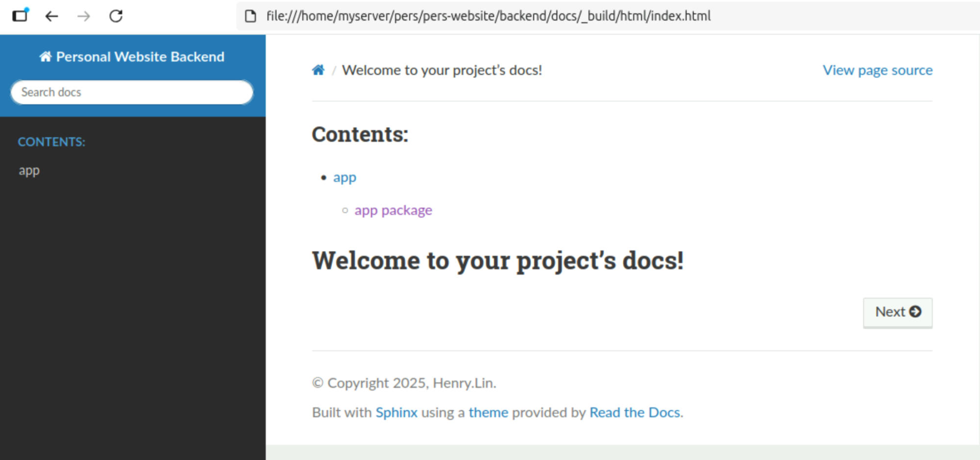The height and width of the screenshot is (460, 980).
Task: Reload the current documentation page
Action: tap(116, 16)
